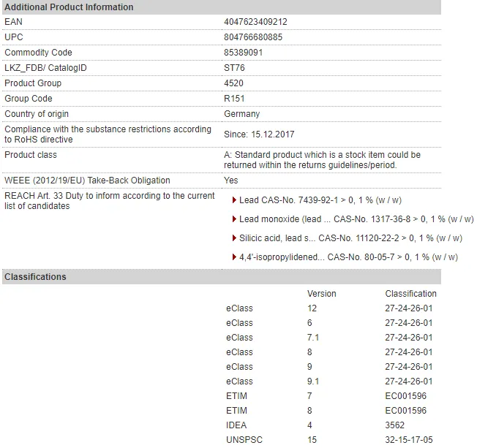The width and height of the screenshot is (477, 448).
Task: Select Product Group value 4520
Action: 233,83
